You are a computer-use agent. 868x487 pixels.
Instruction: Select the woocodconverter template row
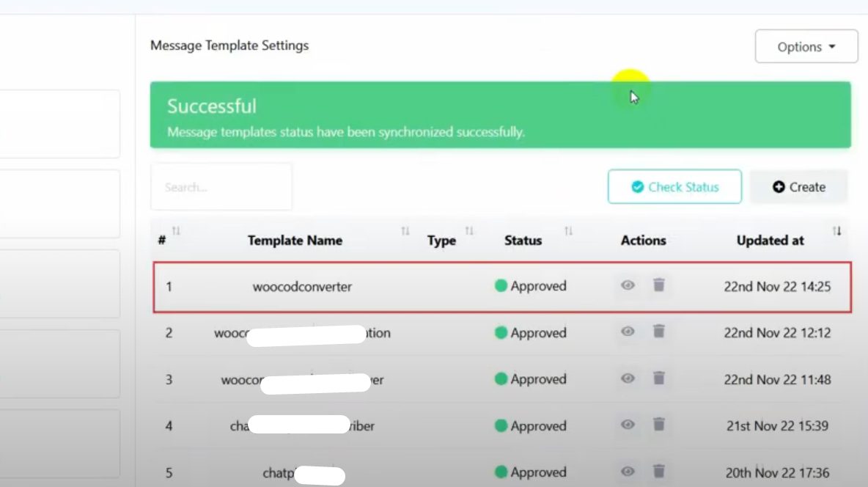pyautogui.click(x=302, y=286)
